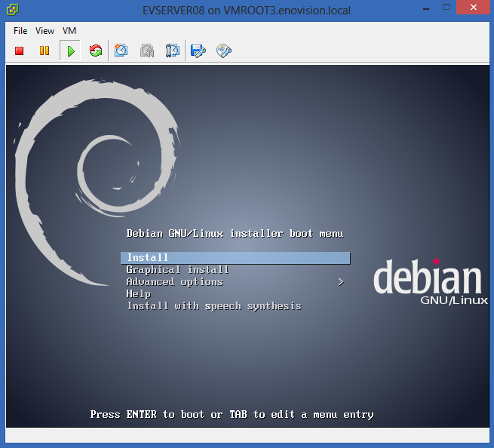Select the Install boot menu entry
This screenshot has width=494, height=448.
point(235,258)
